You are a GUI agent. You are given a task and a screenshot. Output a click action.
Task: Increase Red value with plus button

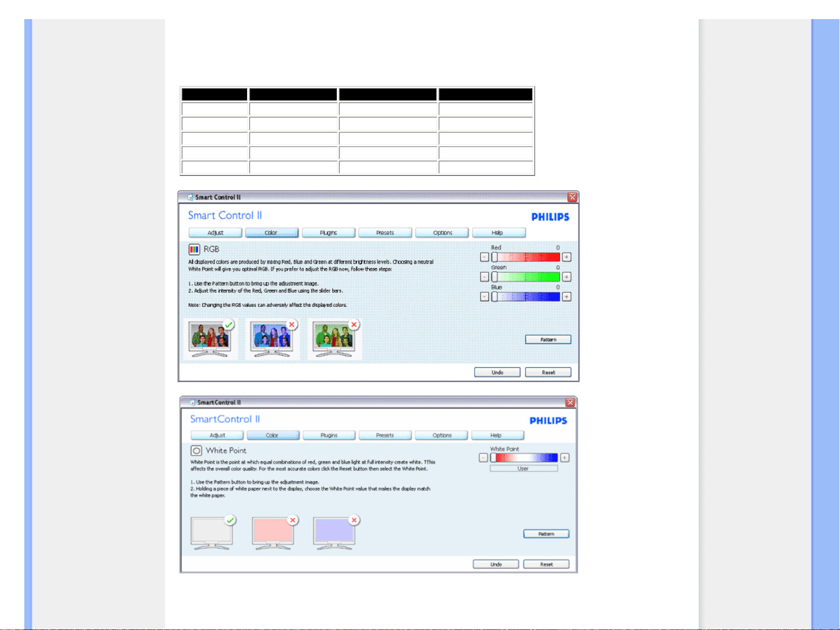coord(567,257)
